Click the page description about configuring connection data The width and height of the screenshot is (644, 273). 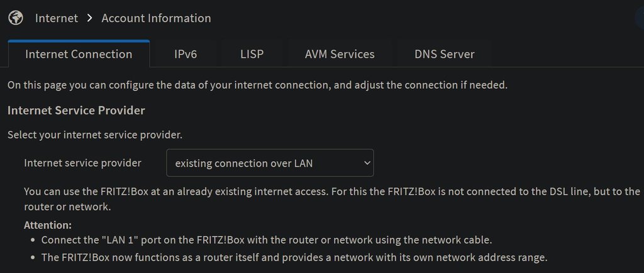point(258,86)
